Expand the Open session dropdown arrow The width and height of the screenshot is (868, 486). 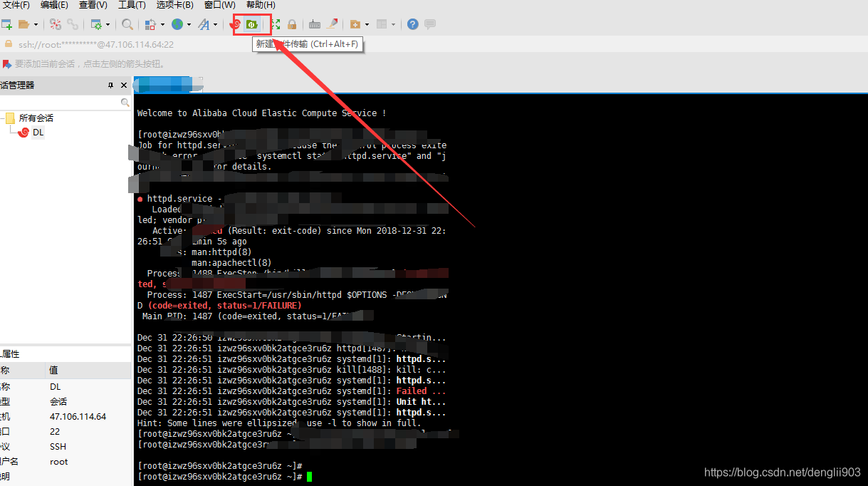(36, 24)
